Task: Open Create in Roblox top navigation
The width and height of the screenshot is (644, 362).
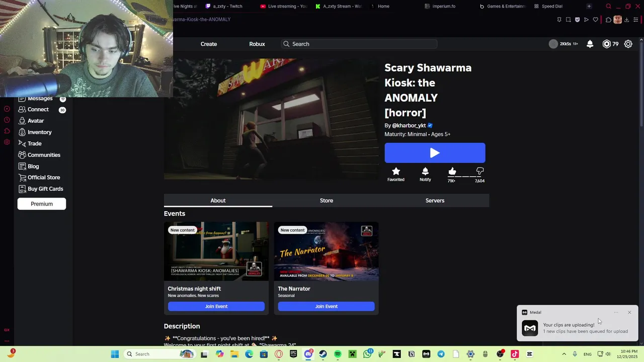Action: pos(209,44)
